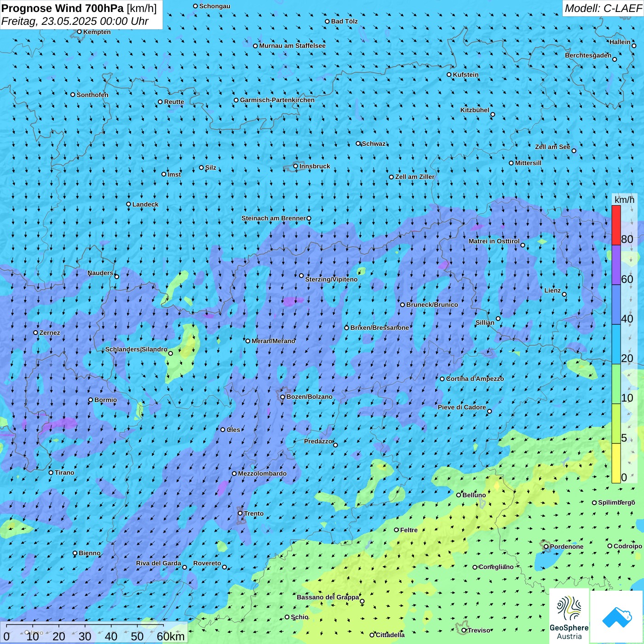Click the Bormio location dot
The height and width of the screenshot is (644, 644).
click(x=91, y=400)
